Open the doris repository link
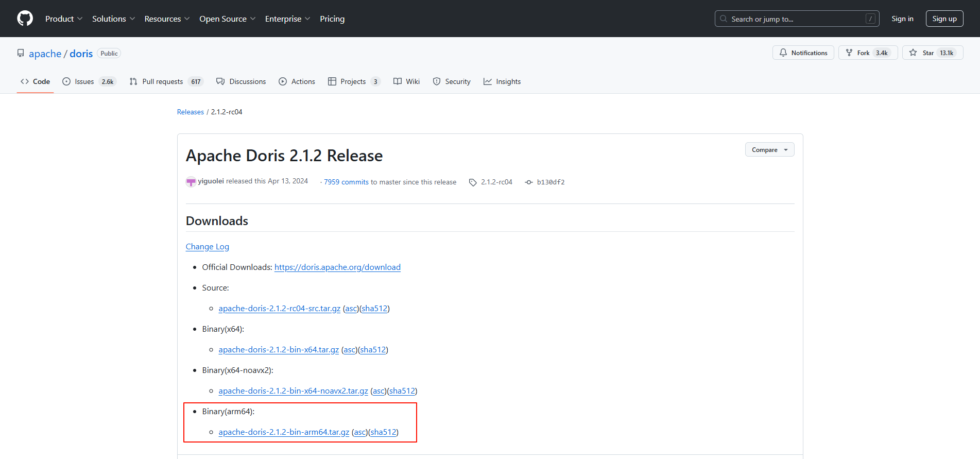 click(x=81, y=54)
